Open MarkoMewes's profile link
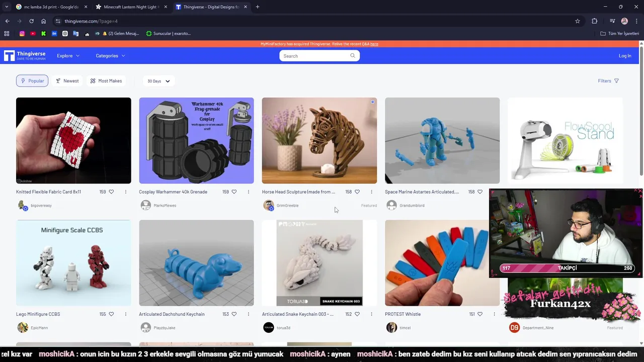 tap(165, 205)
